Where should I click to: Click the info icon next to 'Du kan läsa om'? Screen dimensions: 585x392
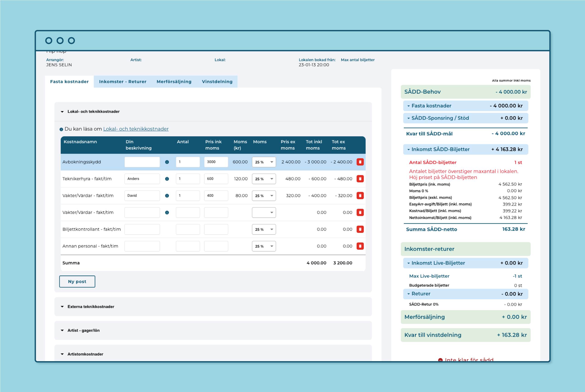tap(61, 129)
